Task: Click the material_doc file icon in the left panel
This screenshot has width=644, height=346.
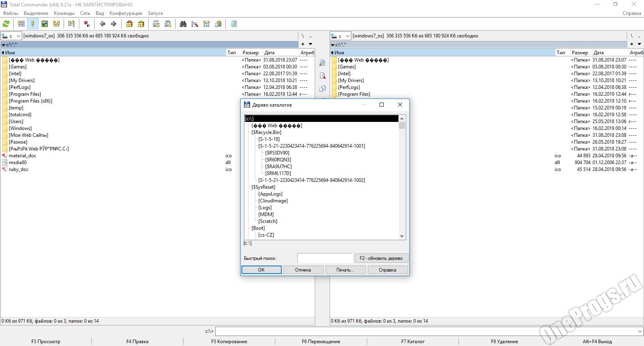Action: [5, 156]
